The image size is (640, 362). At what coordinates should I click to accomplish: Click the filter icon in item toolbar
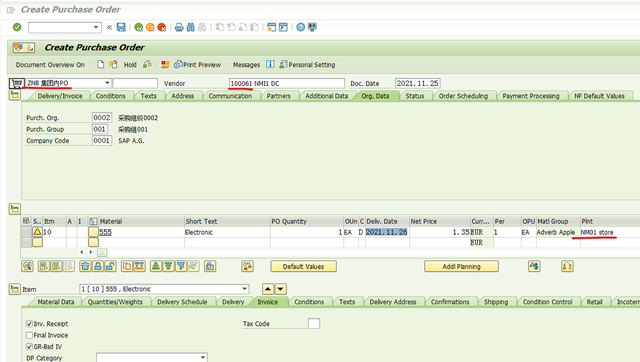tap(181, 267)
